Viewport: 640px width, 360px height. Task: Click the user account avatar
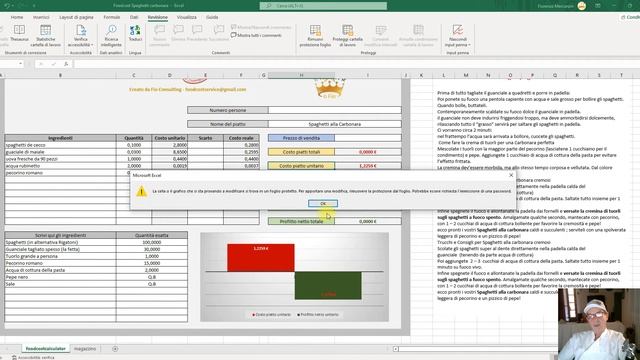(x=582, y=6)
